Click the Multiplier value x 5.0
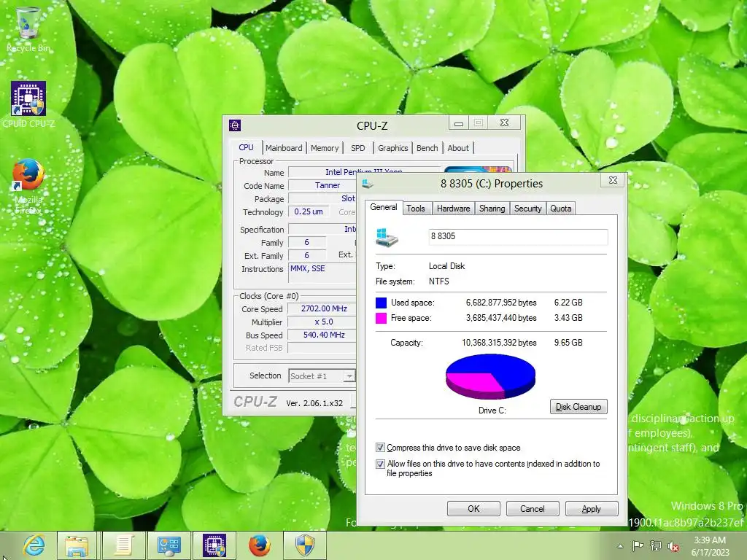The height and width of the screenshot is (560, 747). (x=324, y=322)
